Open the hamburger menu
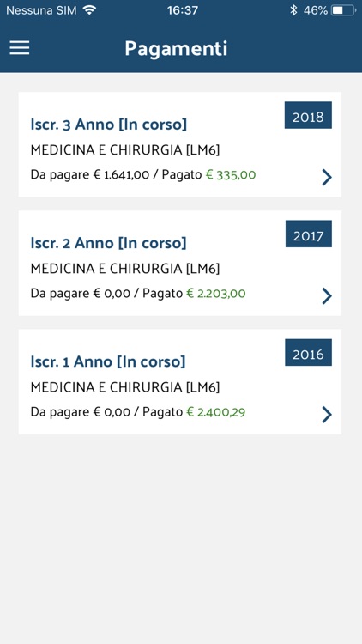This screenshot has height=644, width=362. coord(19,48)
